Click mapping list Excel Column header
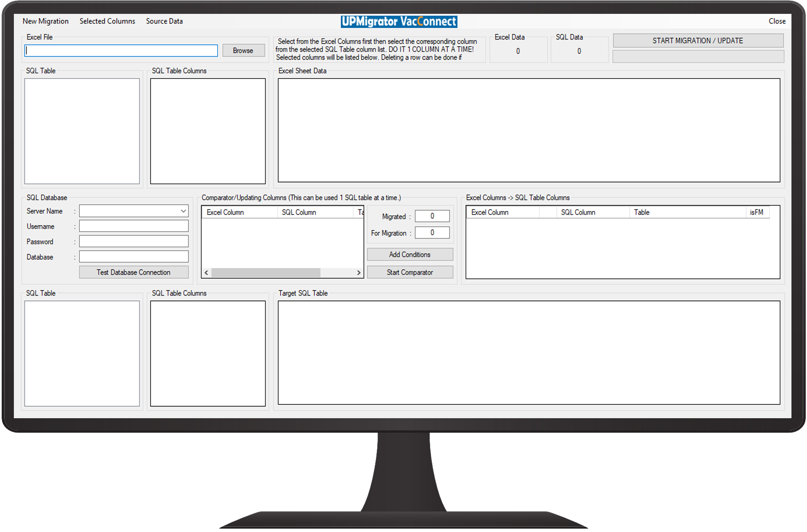The height and width of the screenshot is (532, 807). coord(503,212)
